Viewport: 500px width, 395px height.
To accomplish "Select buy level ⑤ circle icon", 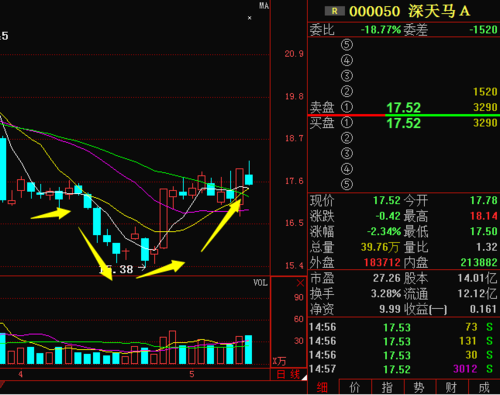I will [347, 184].
